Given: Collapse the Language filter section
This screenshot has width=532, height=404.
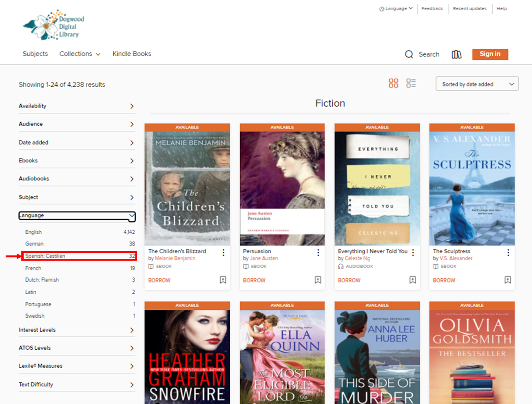Looking at the screenshot, I should (76, 216).
